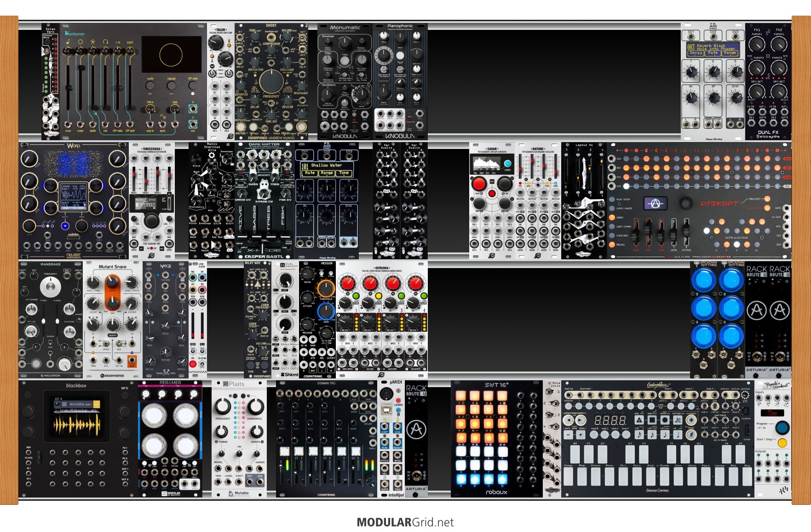Click the top-left blue arcade button on Arcadian Rhythms
The image size is (811, 532).
tap(704, 280)
